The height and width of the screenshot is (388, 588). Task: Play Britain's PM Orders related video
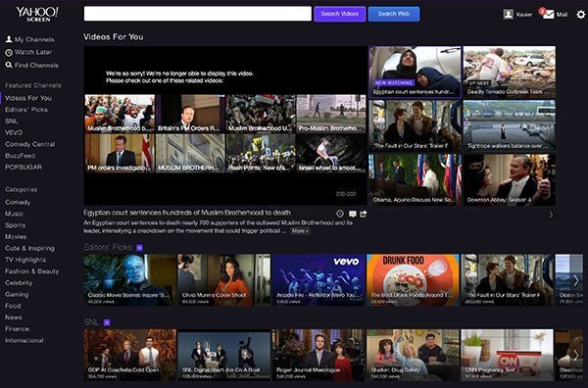click(x=190, y=114)
